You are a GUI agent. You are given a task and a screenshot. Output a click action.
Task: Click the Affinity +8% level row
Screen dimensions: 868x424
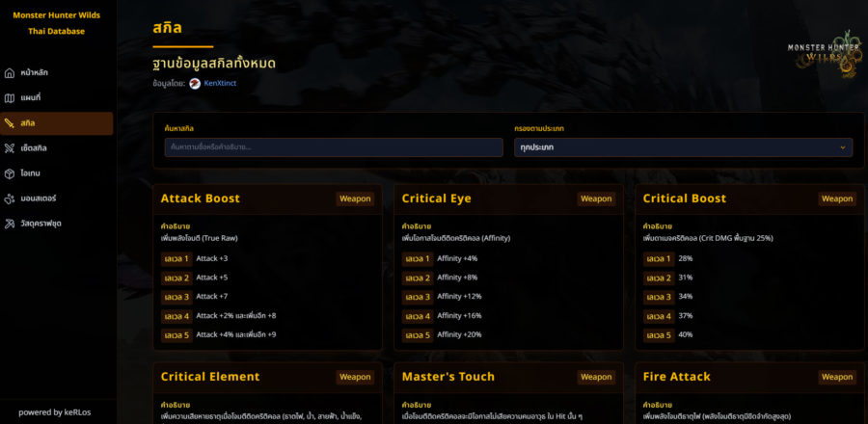tap(457, 278)
